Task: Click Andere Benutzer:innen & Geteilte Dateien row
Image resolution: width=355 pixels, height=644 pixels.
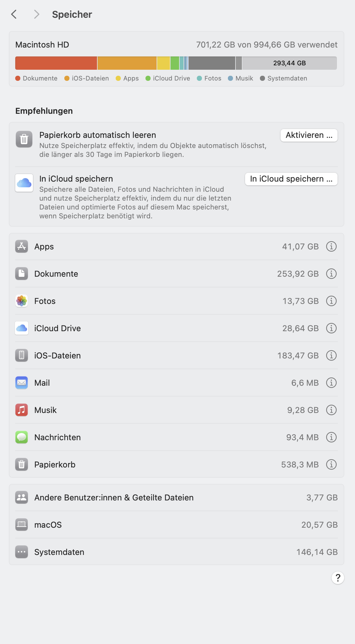Action: tap(177, 498)
